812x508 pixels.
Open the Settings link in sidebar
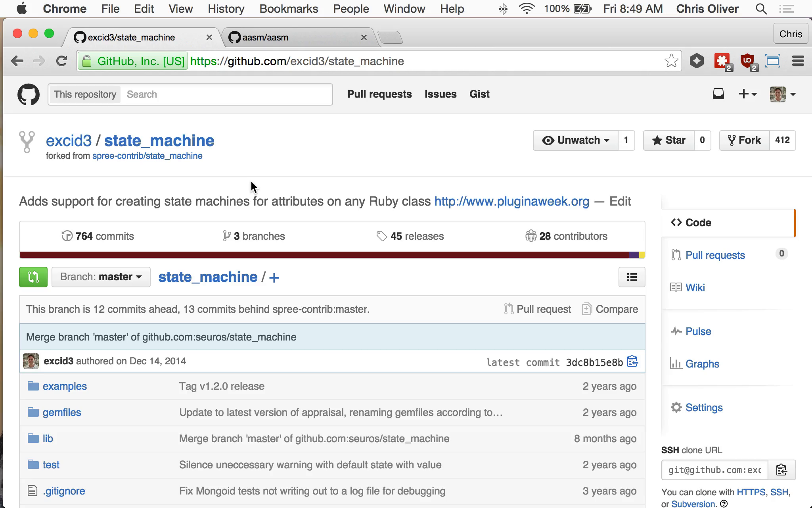tap(704, 408)
